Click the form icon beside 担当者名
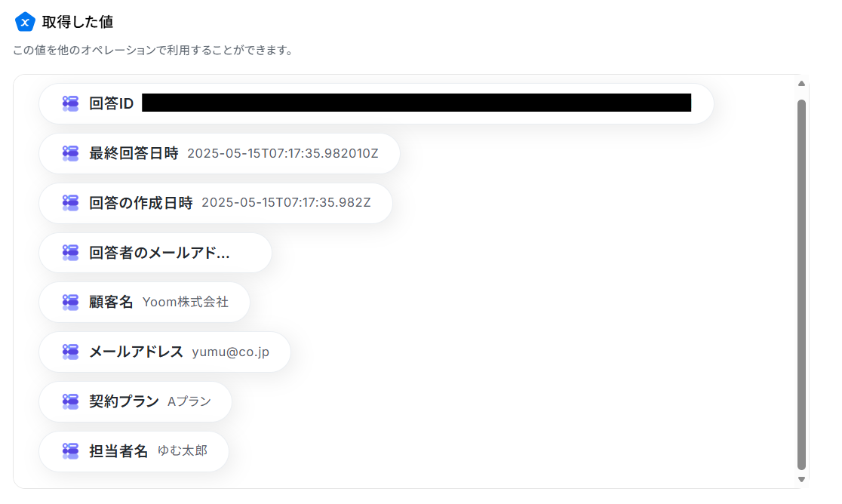The height and width of the screenshot is (504, 842). [x=70, y=451]
